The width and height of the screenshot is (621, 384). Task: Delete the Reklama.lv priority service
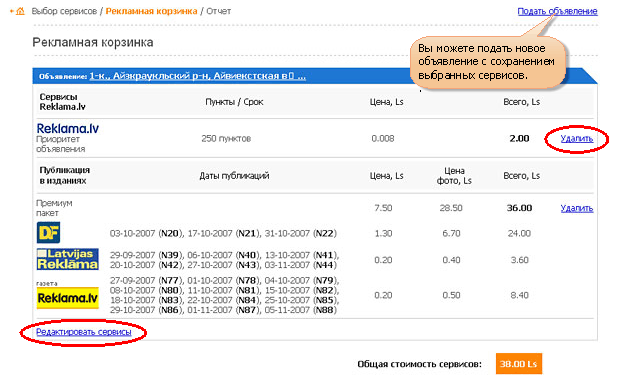coord(577,139)
